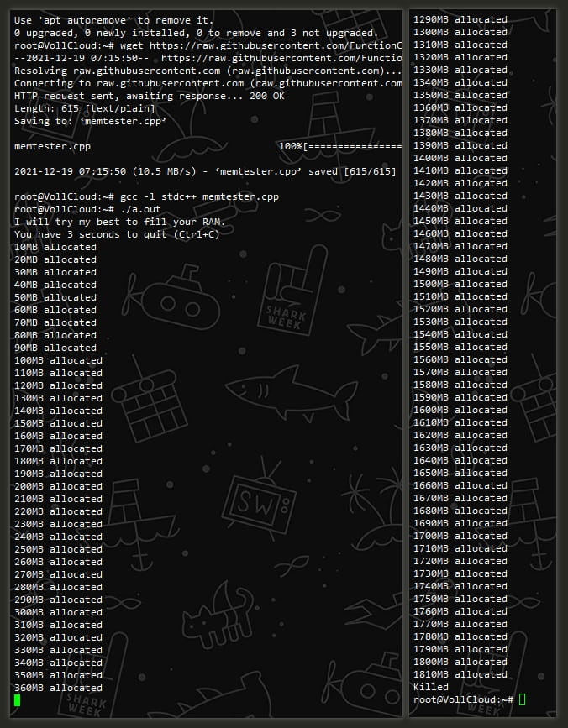The height and width of the screenshot is (728, 568).
Task: Click the 'Saving to: memtester.cpp' line
Action: 90,121
